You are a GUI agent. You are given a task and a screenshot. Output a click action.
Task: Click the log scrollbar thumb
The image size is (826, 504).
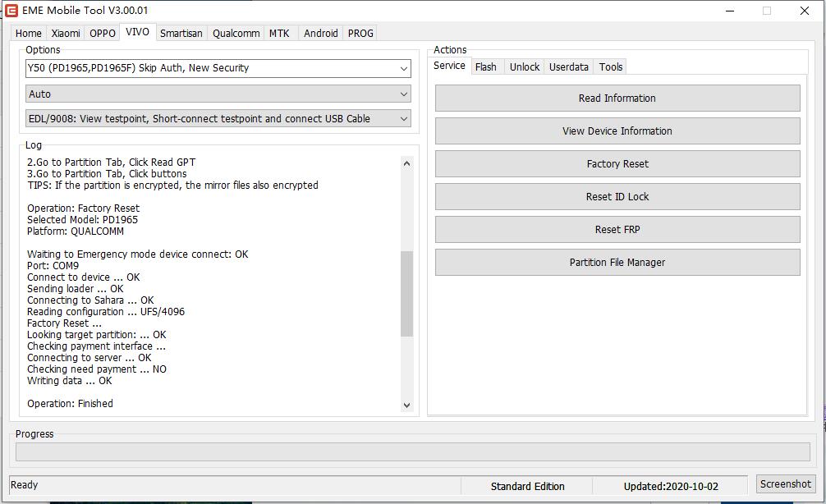click(406, 293)
